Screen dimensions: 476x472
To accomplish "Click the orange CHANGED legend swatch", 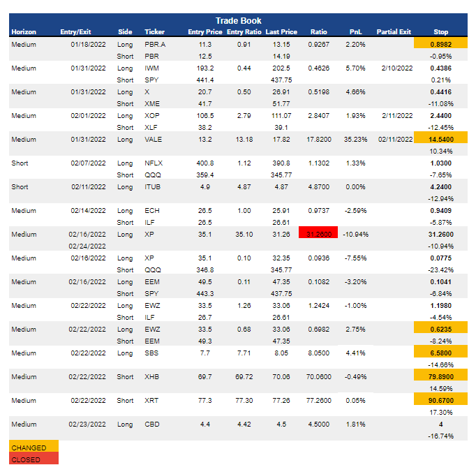I will tap(34, 448).
